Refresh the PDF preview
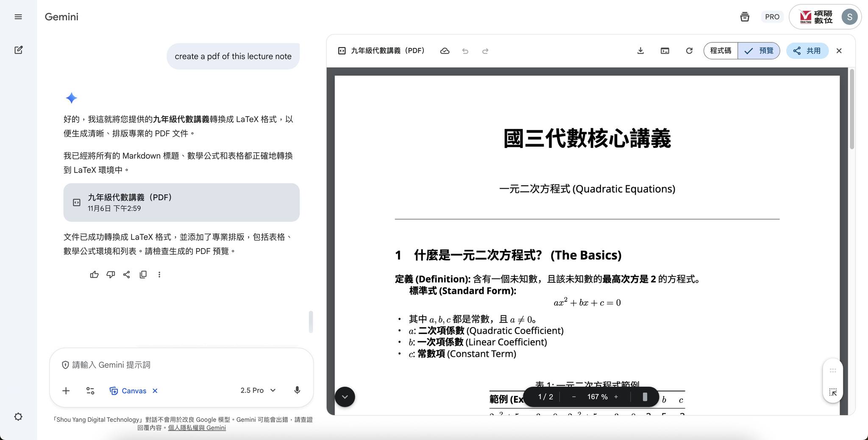This screenshot has width=868, height=440. click(x=689, y=51)
